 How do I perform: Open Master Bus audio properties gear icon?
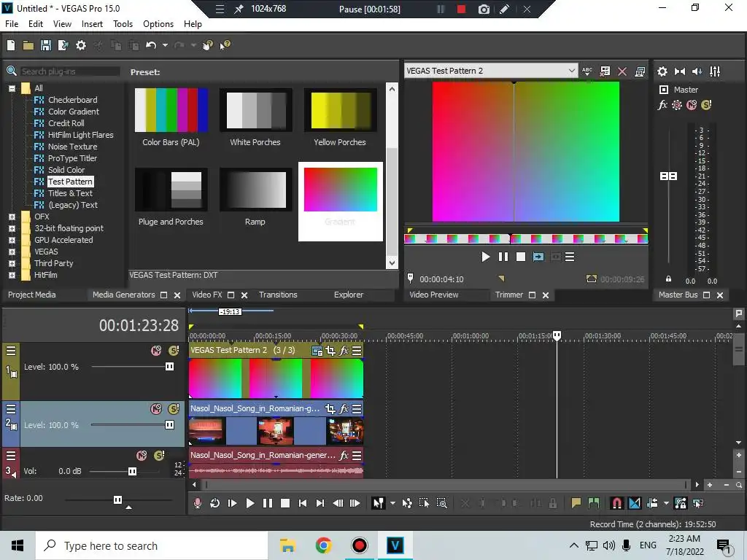(662, 71)
